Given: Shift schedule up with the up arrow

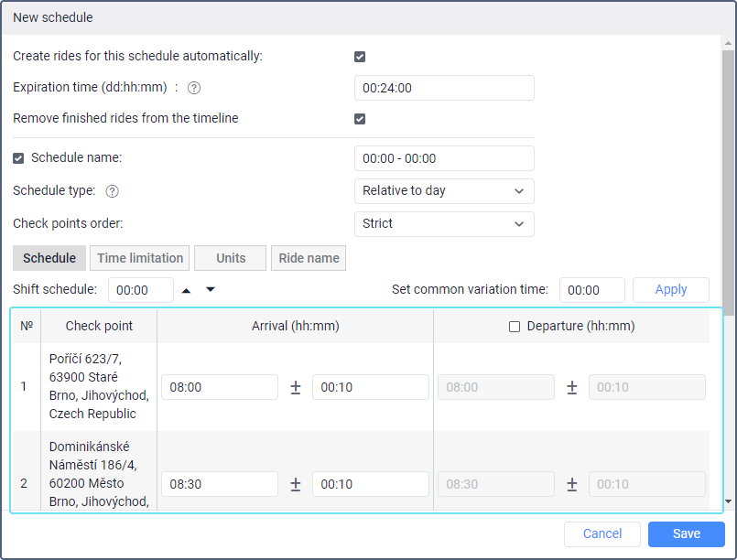Looking at the screenshot, I should 187,290.
